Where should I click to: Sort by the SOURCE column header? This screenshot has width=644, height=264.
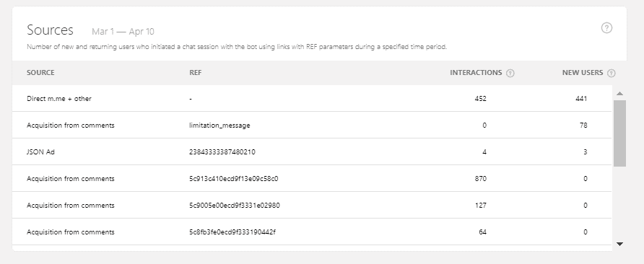[40, 73]
